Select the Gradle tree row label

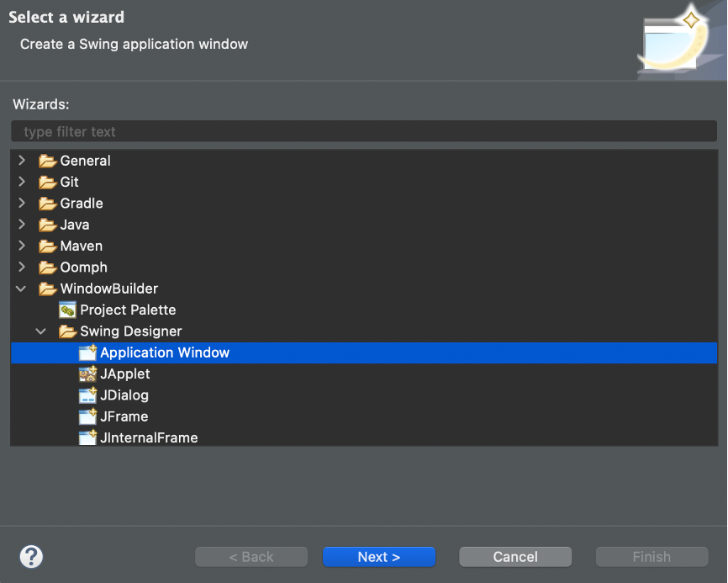point(82,204)
